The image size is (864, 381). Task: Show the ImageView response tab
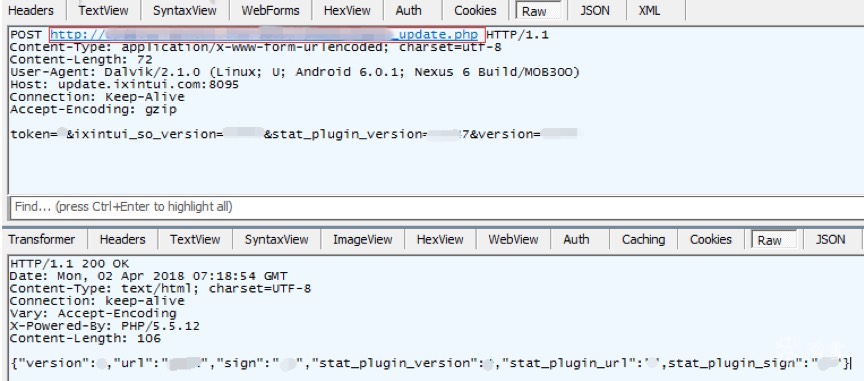363,240
